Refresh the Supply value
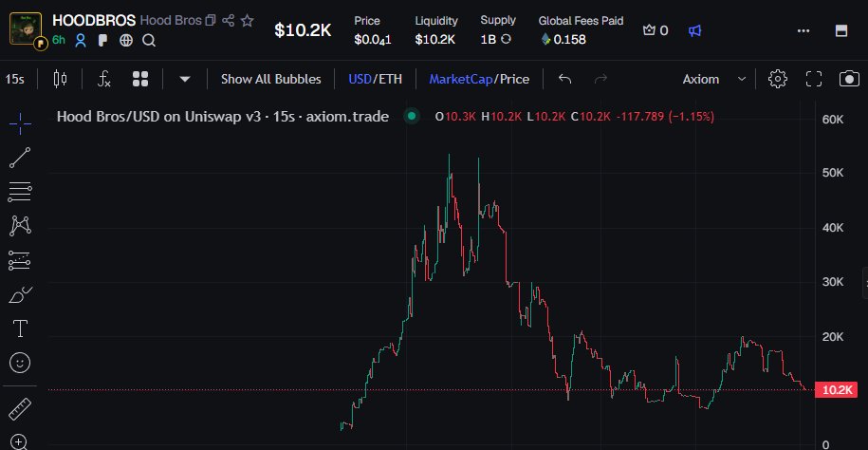 pos(506,39)
